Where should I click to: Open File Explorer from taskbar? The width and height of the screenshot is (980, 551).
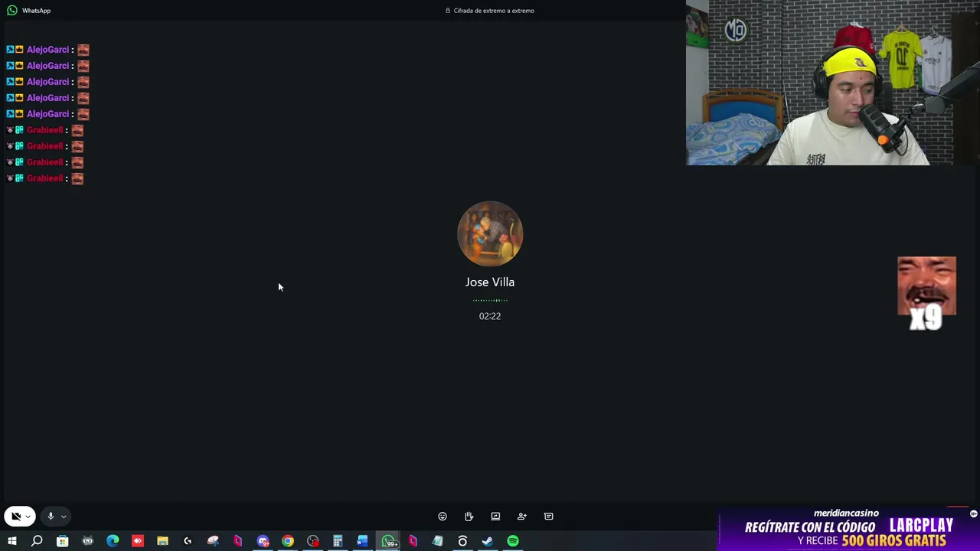point(162,541)
